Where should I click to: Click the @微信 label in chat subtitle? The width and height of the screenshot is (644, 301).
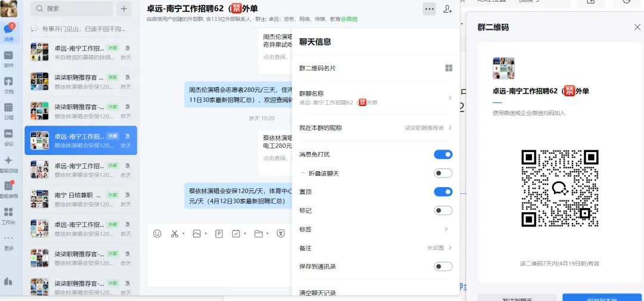[x=349, y=19]
